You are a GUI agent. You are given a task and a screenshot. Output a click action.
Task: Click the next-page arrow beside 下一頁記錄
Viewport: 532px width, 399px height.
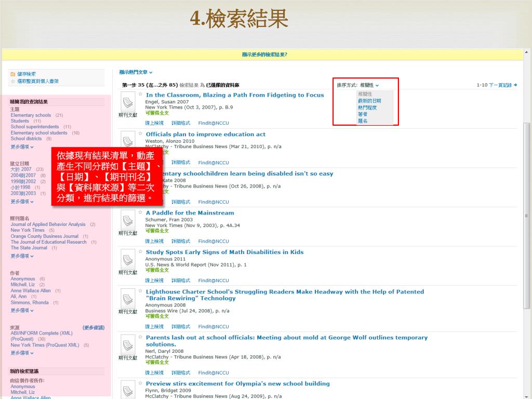(515, 85)
